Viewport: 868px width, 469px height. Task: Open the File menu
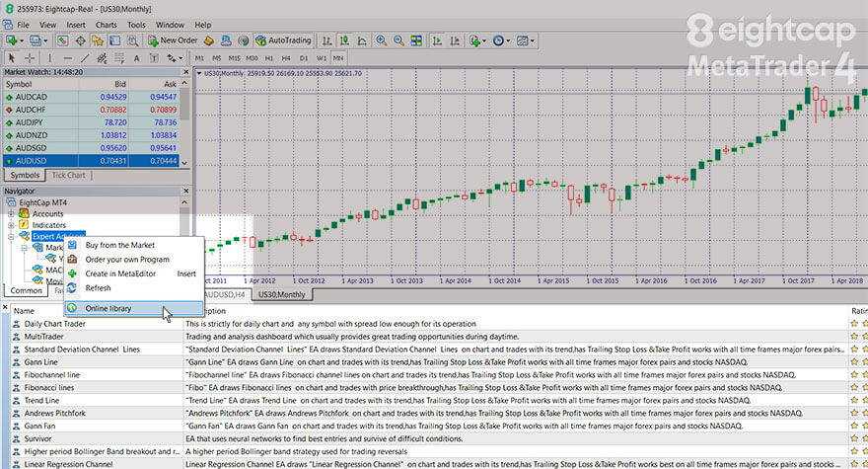[x=24, y=25]
